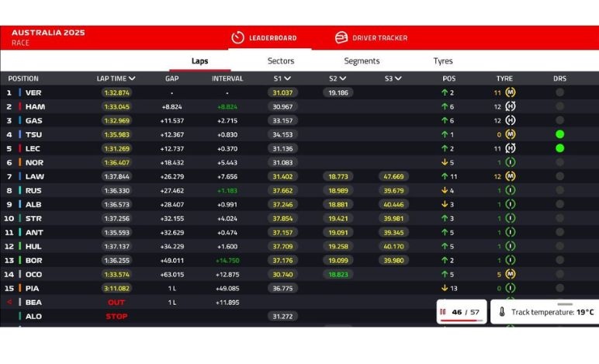Click the grey handle above track temperature
Image resolution: width=599 pixels, height=364 pixels.
click(x=565, y=304)
